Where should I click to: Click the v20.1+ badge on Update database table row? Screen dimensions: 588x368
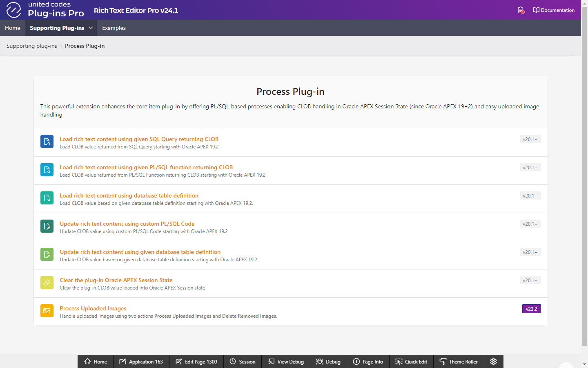pos(530,252)
